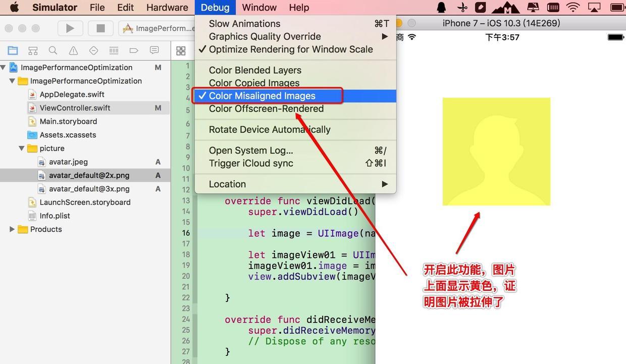The image size is (626, 364).
Task: Click the mountain M menu bar icon
Action: pyautogui.click(x=505, y=7)
